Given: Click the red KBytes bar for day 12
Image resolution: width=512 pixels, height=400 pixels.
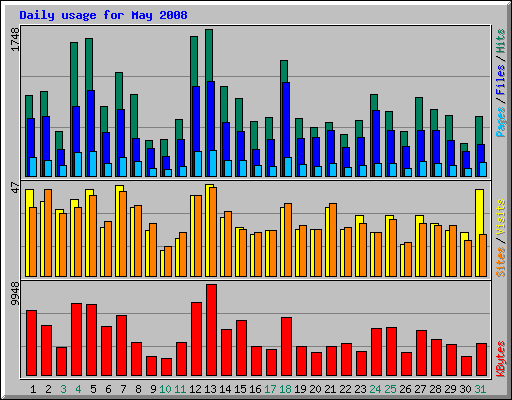Looking at the screenshot, I should click(x=196, y=339).
